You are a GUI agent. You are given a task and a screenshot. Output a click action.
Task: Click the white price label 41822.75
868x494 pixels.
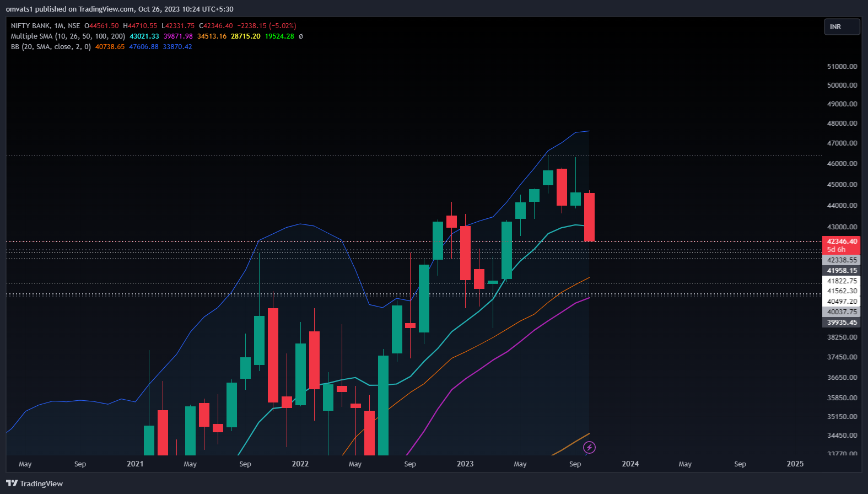click(842, 281)
